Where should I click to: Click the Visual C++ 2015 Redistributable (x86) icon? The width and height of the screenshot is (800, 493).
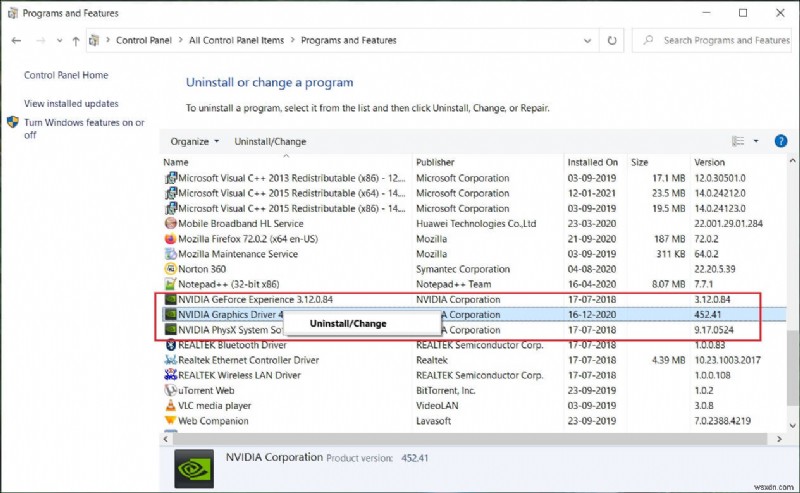(170, 208)
